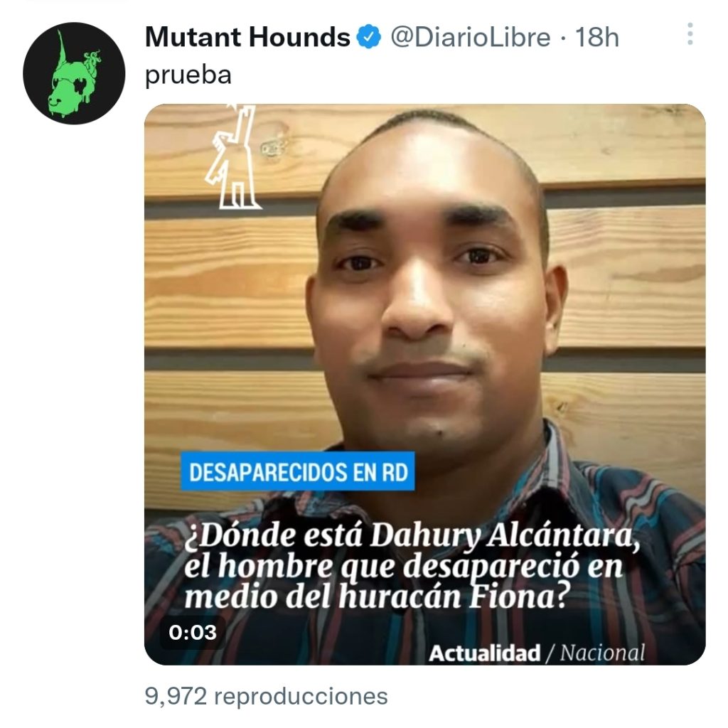The image size is (728, 728).
Task: Select the Actualidad section label
Action: [485, 653]
